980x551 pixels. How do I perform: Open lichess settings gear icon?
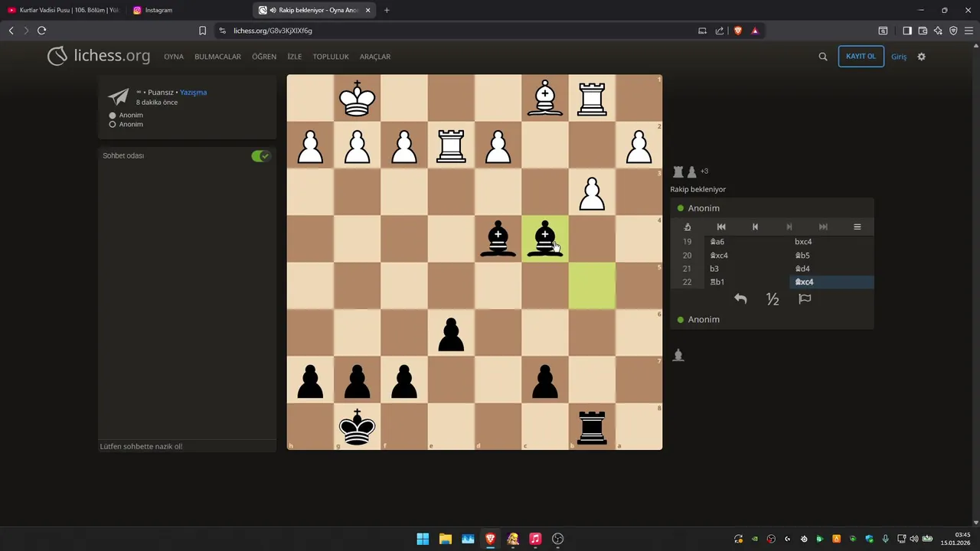[x=922, y=57]
